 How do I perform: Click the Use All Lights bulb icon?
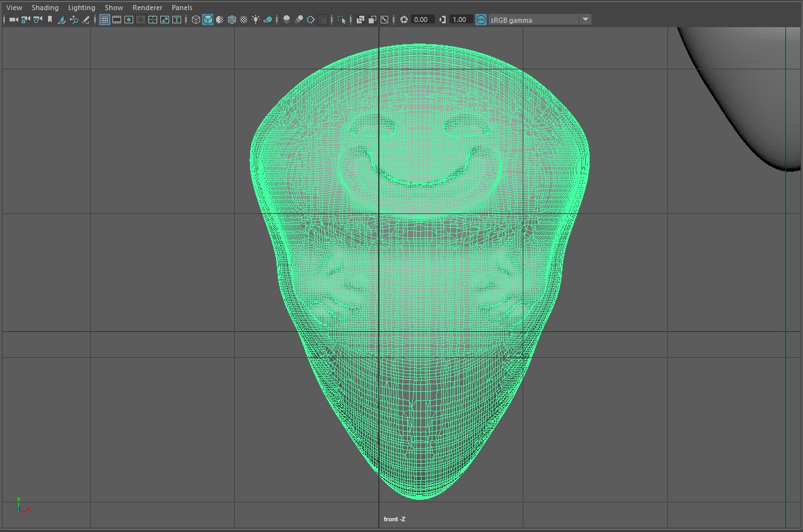256,20
